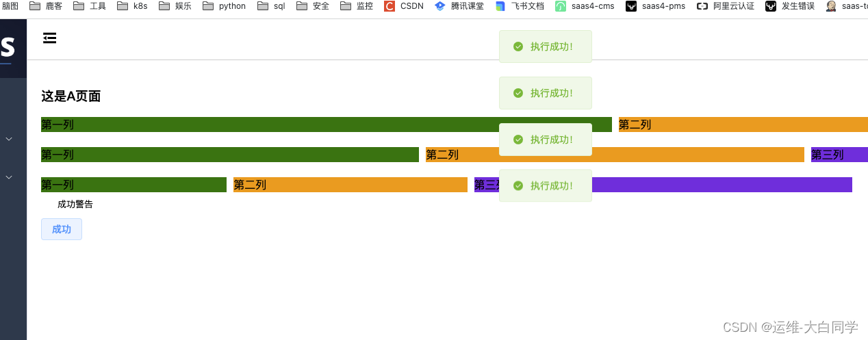This screenshot has height=340, width=868.
Task: Click the S logo in the sidebar
Action: point(8,48)
